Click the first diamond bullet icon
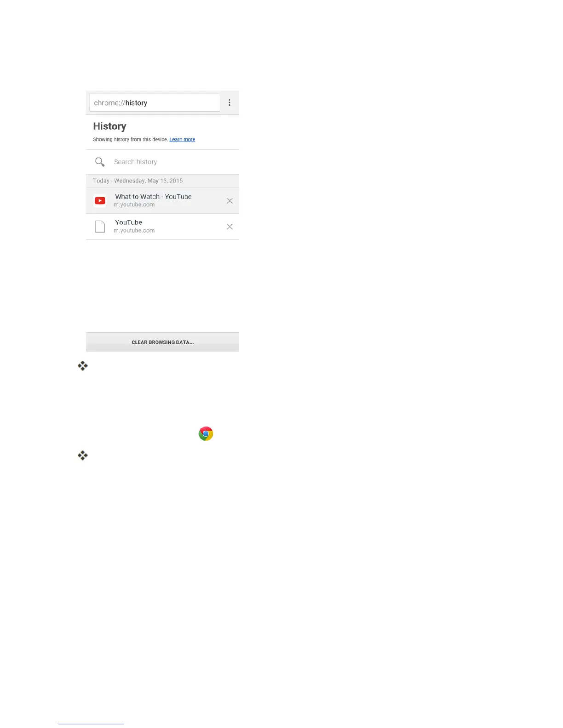This screenshot has height=728, width=563. click(x=83, y=366)
